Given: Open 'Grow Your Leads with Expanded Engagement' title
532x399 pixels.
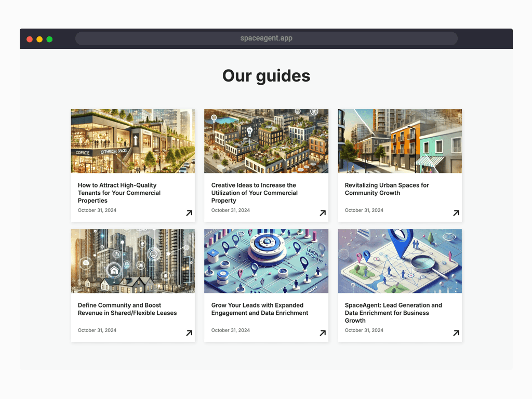Looking at the screenshot, I should tap(260, 309).
